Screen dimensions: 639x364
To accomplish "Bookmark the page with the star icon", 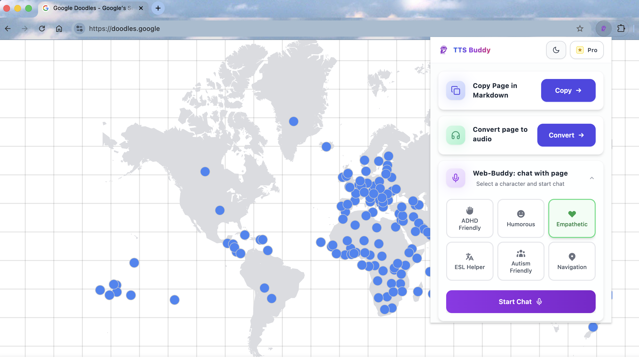I will (580, 29).
